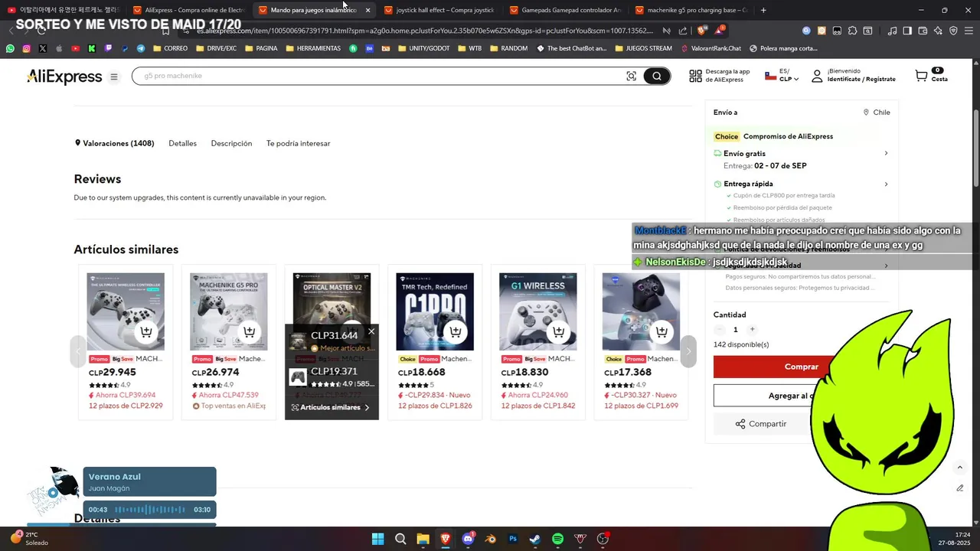Open the Behance bookmark icon
Viewport: 980px width, 551px height.
tap(370, 48)
